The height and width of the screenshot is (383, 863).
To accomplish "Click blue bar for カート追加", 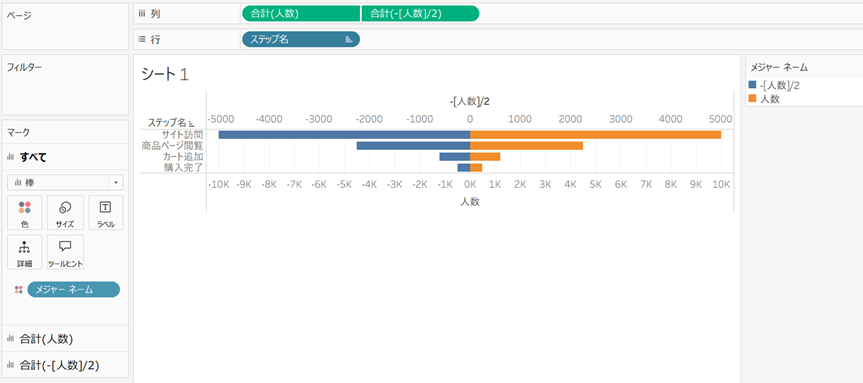I will point(455,157).
